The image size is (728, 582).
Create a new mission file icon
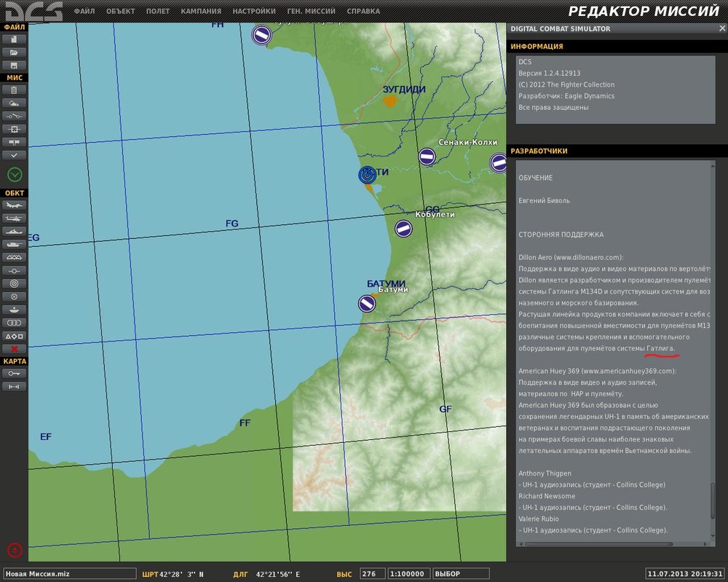click(x=14, y=39)
